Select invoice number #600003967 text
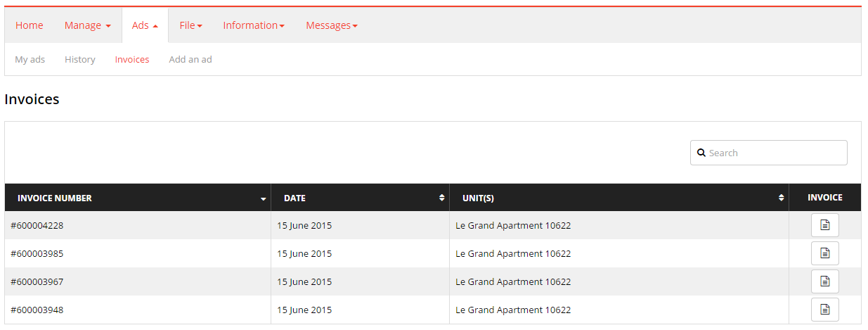This screenshot has width=868, height=330. [37, 281]
